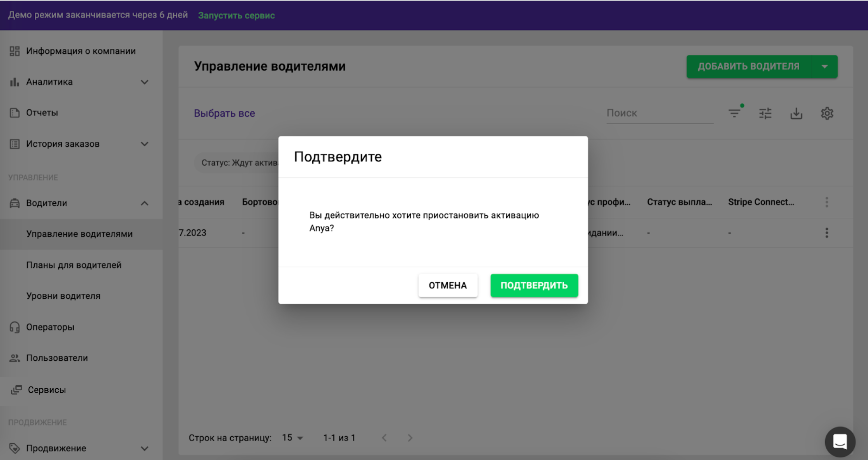The width and height of the screenshot is (868, 460).
Task: Click the filter list icon
Action: (x=734, y=113)
